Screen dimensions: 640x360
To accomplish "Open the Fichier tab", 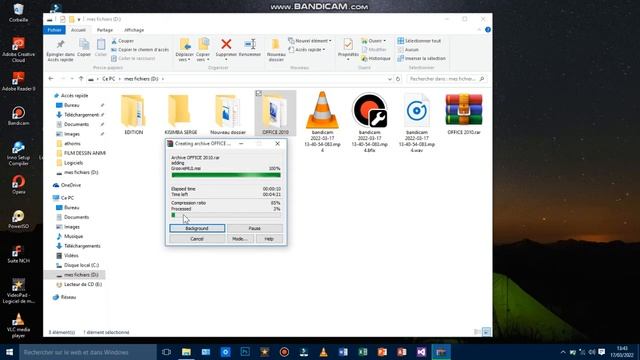I will tap(54, 30).
